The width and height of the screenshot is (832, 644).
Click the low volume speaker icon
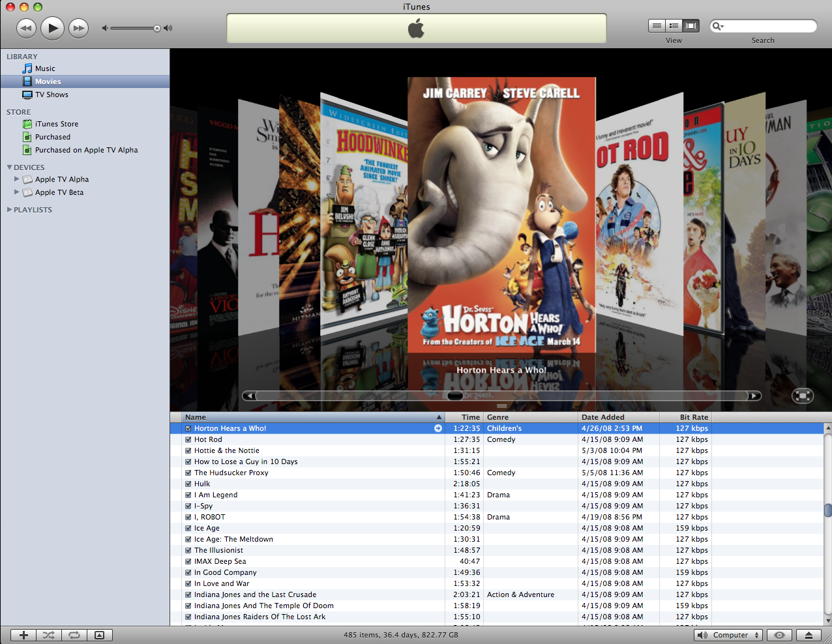click(105, 28)
